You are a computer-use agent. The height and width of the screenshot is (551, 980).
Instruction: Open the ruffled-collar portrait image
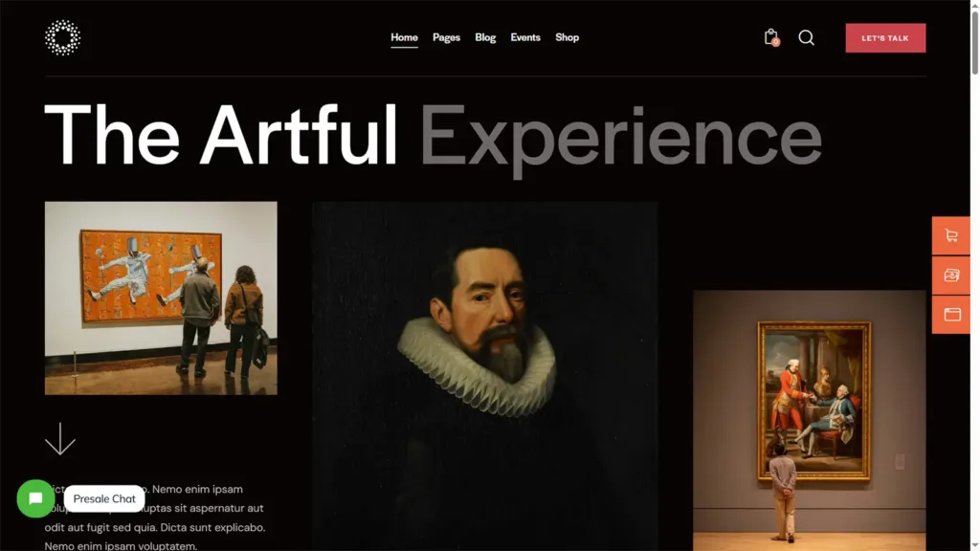pyautogui.click(x=484, y=376)
